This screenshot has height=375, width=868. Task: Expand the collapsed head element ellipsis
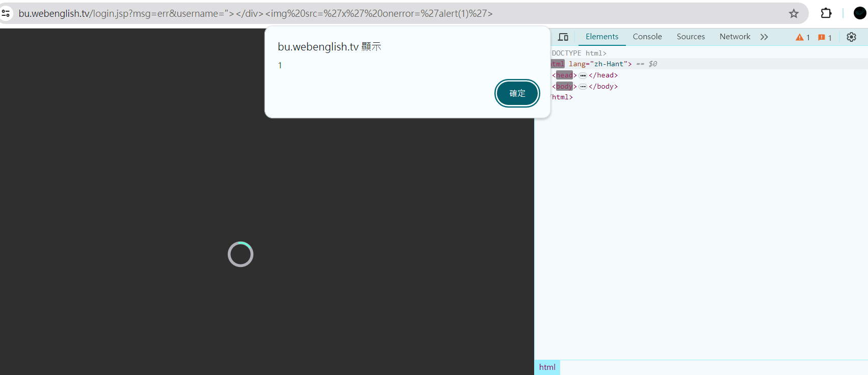pos(583,75)
